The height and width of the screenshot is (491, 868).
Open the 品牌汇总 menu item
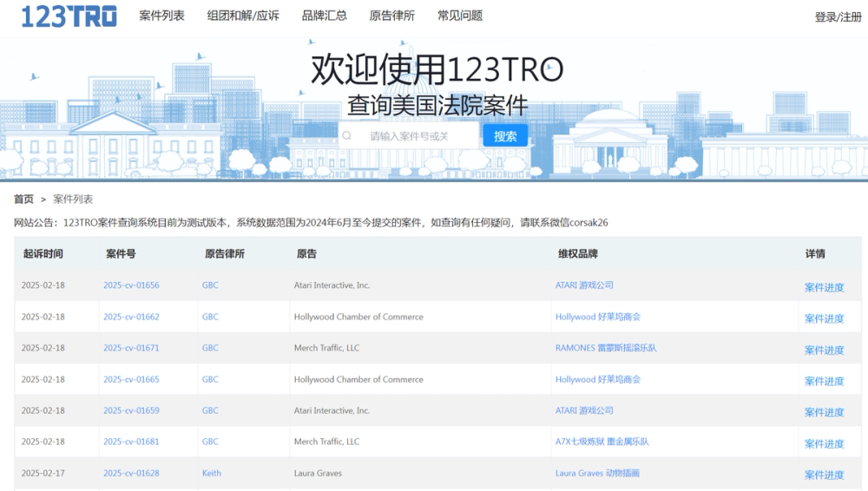click(x=325, y=16)
